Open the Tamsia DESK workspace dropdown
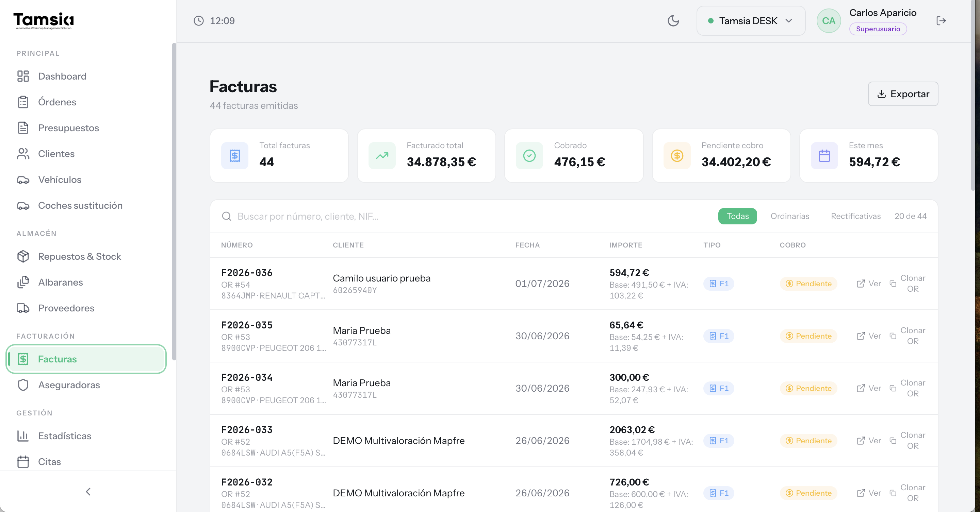The width and height of the screenshot is (980, 512). pyautogui.click(x=751, y=20)
